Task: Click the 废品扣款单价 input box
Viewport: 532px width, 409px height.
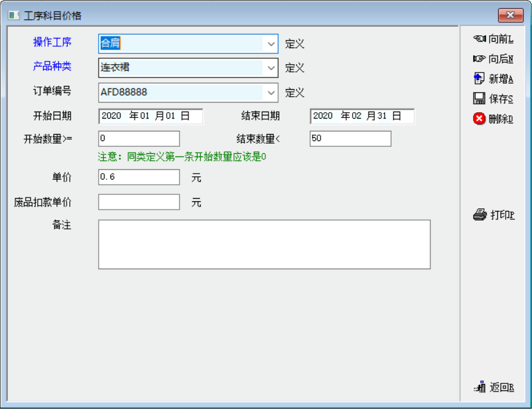Action: point(139,203)
